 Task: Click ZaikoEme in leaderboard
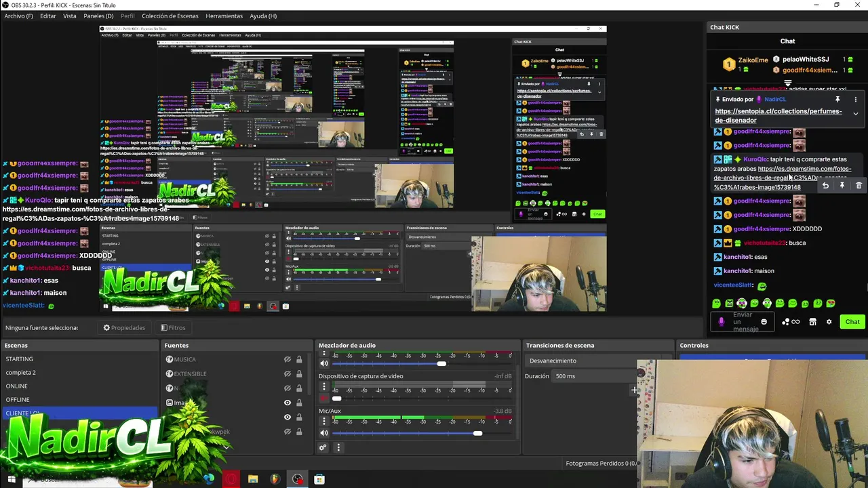[753, 60]
